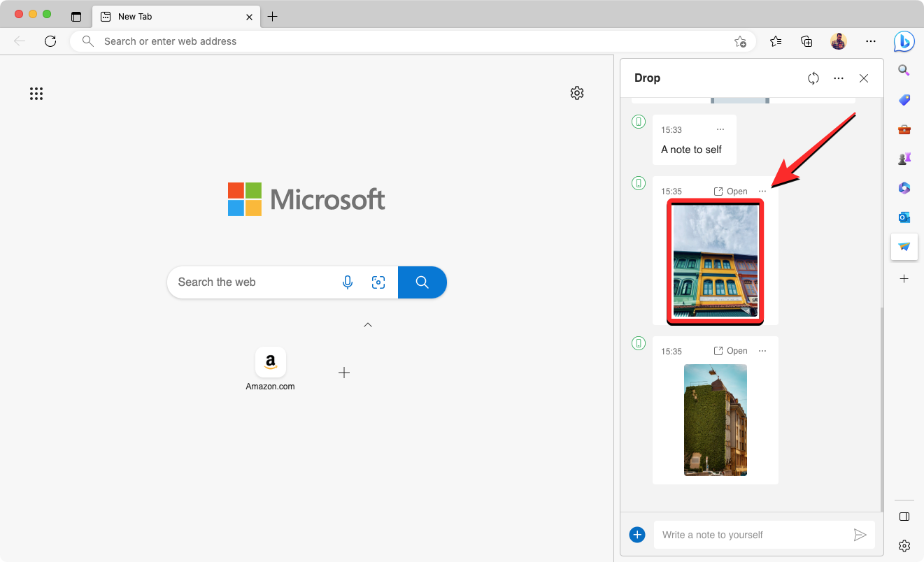Click the Collections toolbar icon
The height and width of the screenshot is (562, 924).
[x=806, y=41]
